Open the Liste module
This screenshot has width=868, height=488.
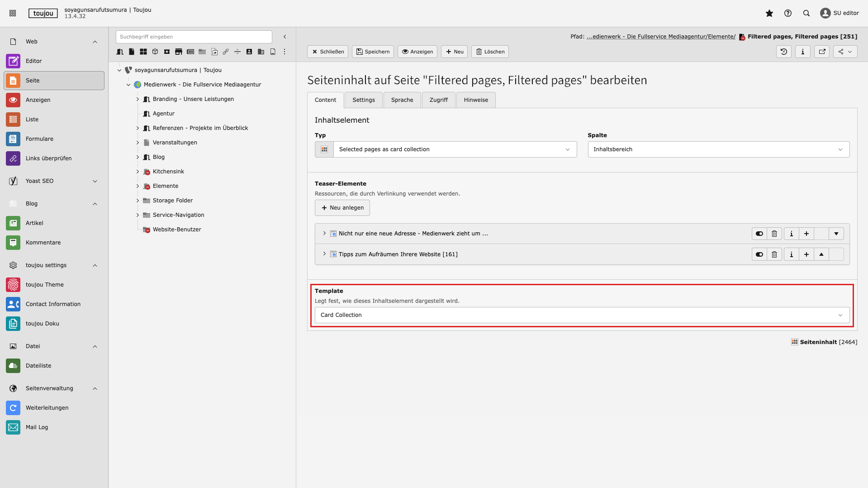pos(54,119)
